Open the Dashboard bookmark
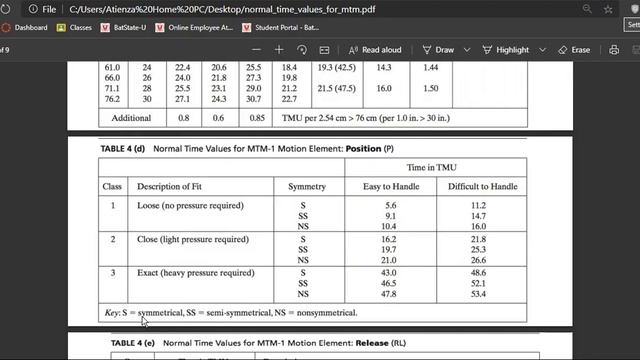This screenshot has height=360, width=640. [x=24, y=27]
